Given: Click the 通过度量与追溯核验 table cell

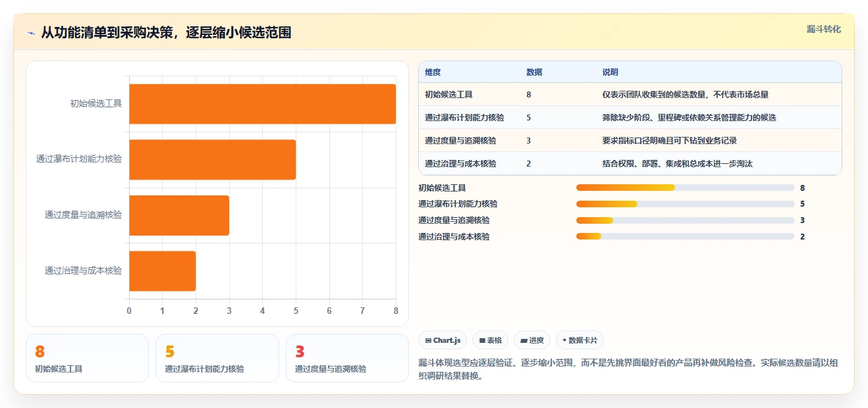Looking at the screenshot, I should [x=460, y=141].
